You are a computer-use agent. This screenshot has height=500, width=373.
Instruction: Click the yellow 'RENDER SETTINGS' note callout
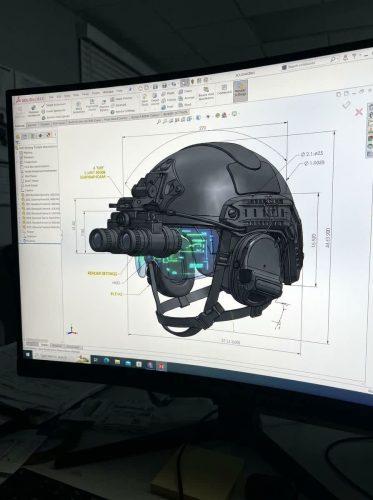102,273
